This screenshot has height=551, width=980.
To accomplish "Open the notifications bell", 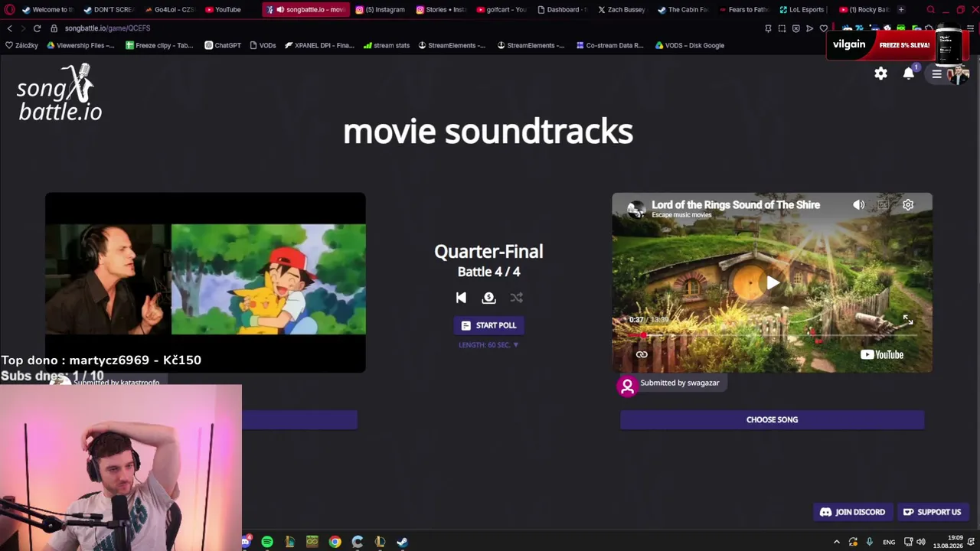I will pos(909,73).
